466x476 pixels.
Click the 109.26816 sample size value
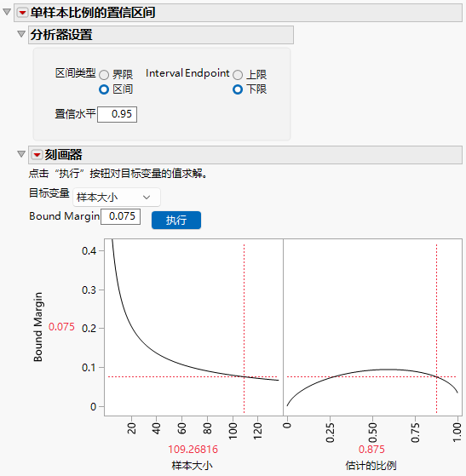pyautogui.click(x=193, y=450)
